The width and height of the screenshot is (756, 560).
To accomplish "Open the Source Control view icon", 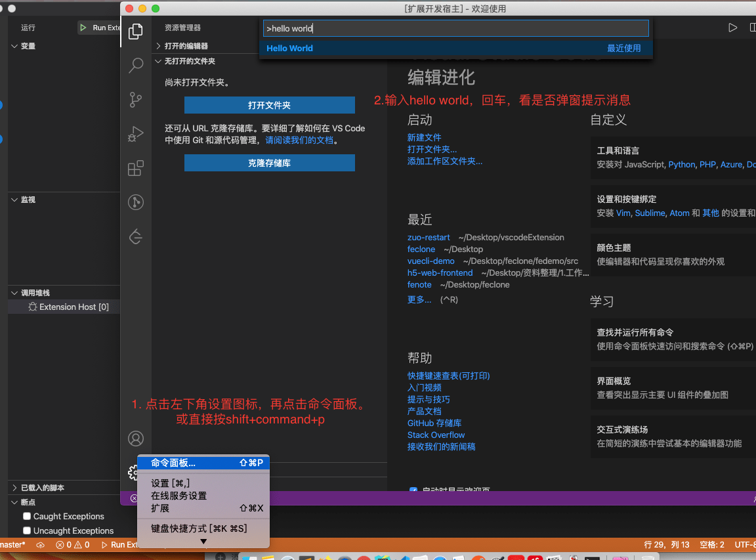I will click(x=135, y=100).
